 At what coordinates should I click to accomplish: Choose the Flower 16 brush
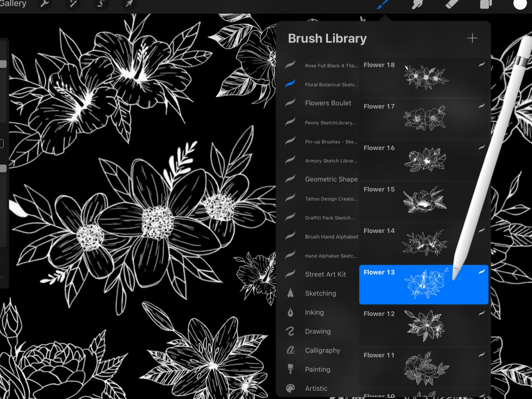(x=424, y=160)
